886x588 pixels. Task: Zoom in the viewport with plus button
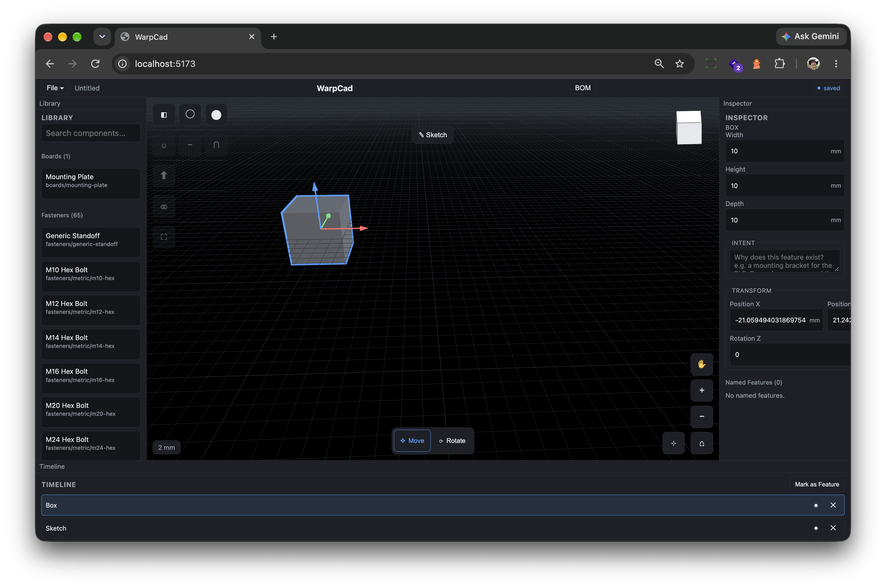click(701, 391)
